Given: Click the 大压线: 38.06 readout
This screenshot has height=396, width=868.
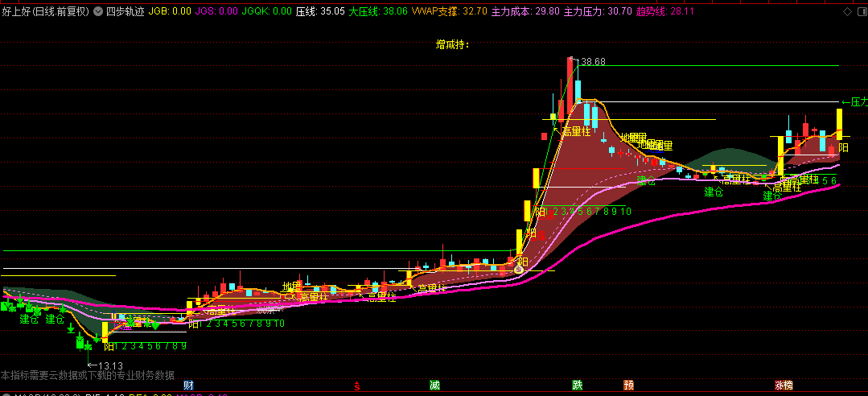Looking at the screenshot, I should click(x=378, y=11).
